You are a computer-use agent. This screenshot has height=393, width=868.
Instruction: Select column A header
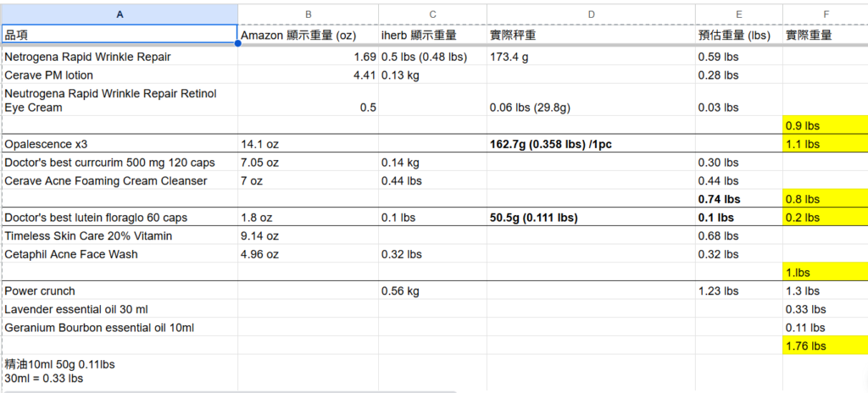click(x=119, y=14)
